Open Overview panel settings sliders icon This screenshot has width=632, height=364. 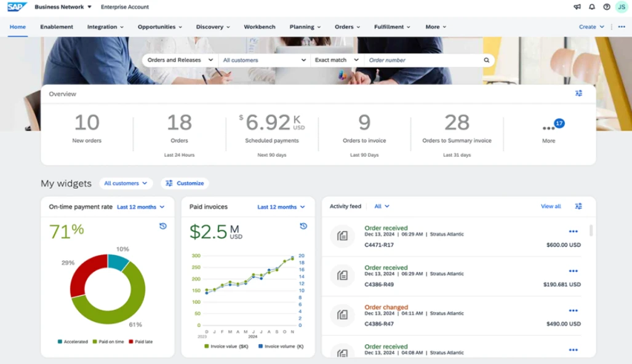click(x=578, y=93)
